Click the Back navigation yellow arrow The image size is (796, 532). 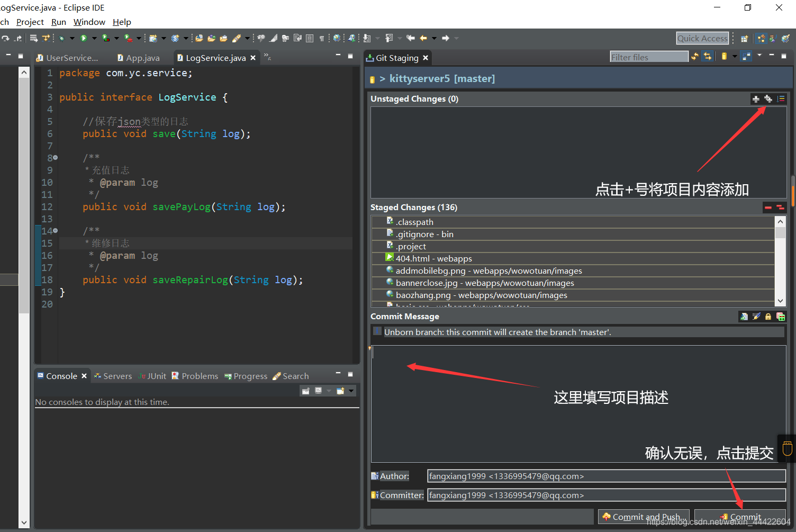point(423,38)
